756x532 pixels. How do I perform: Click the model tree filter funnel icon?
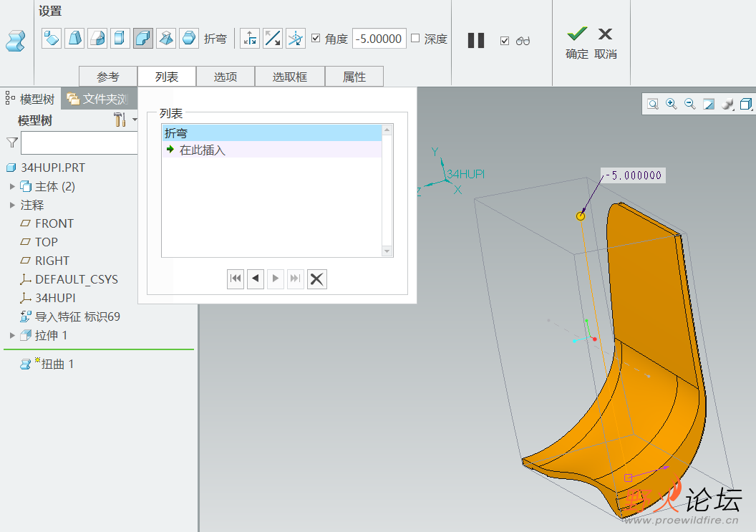point(12,142)
